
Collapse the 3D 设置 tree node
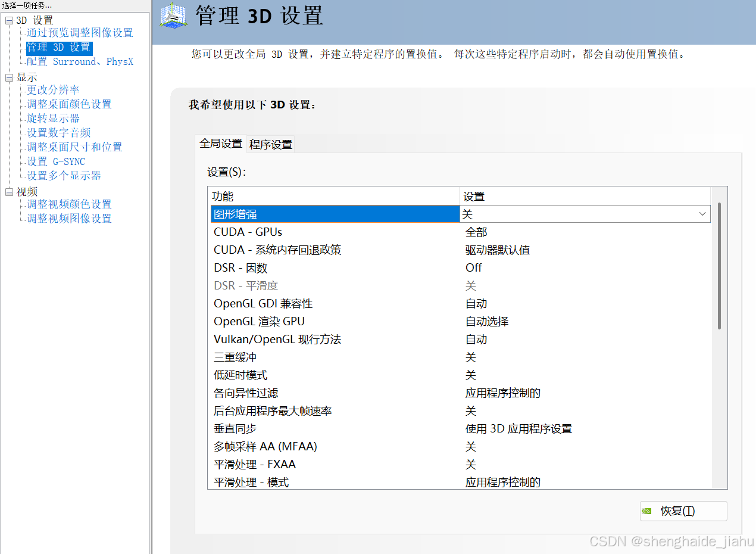pyautogui.click(x=8, y=21)
